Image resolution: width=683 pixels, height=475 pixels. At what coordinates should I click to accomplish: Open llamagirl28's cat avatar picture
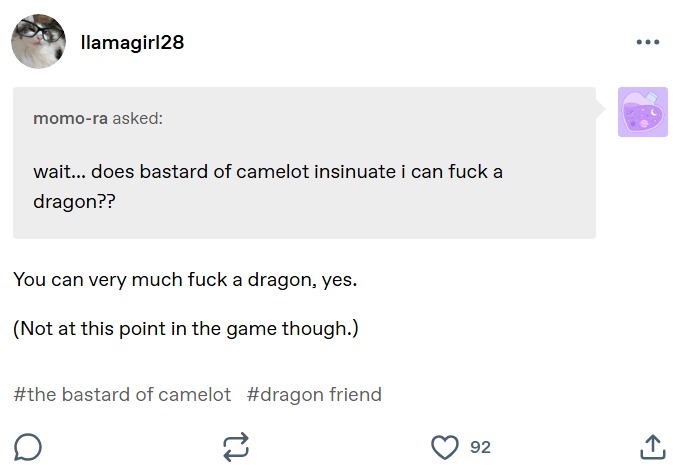tap(38, 42)
